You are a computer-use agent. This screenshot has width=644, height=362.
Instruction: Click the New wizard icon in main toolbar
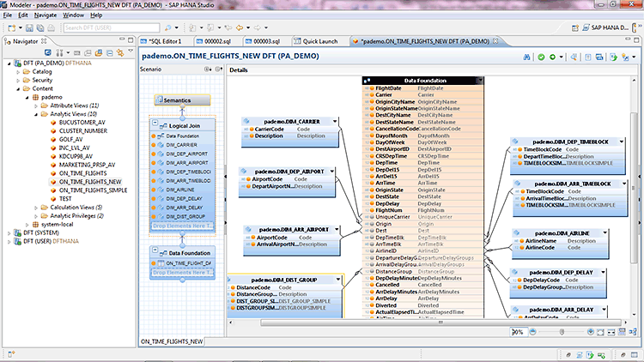tap(11, 28)
